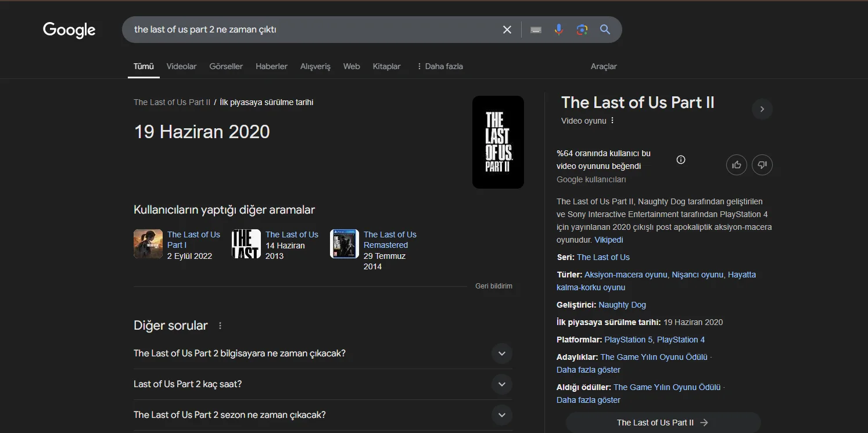
Task: Click the 'Kullanıcıların yaptığı diğer aramalar' heading
Action: 224,210
